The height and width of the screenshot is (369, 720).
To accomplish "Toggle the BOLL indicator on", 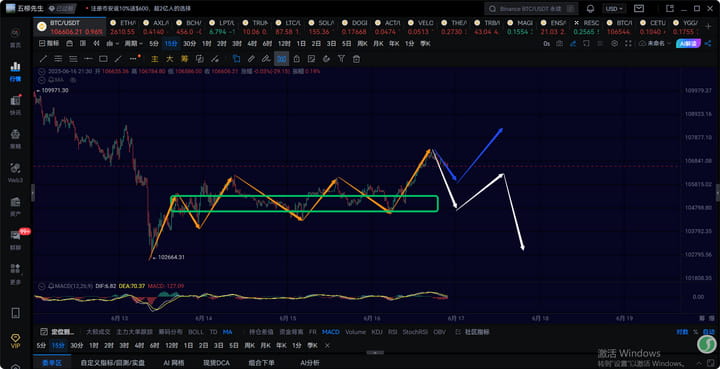I will [x=196, y=332].
